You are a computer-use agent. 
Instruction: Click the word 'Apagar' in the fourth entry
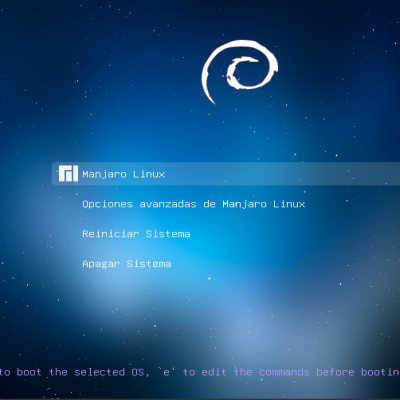101,264
